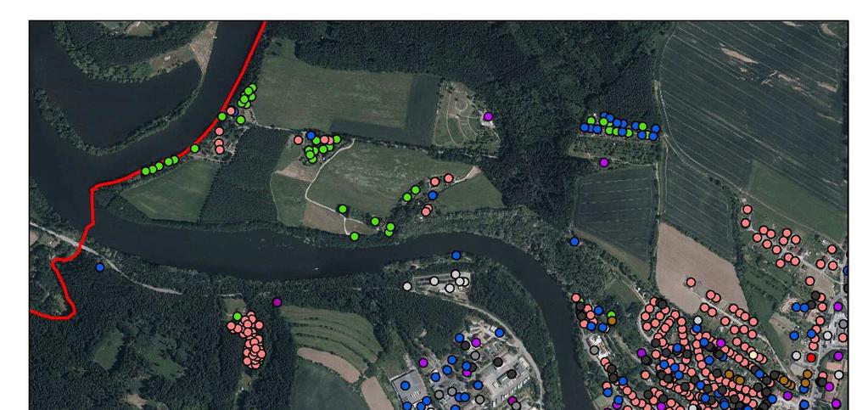Click the green marker topping the dense pink cluster

[x=238, y=317]
